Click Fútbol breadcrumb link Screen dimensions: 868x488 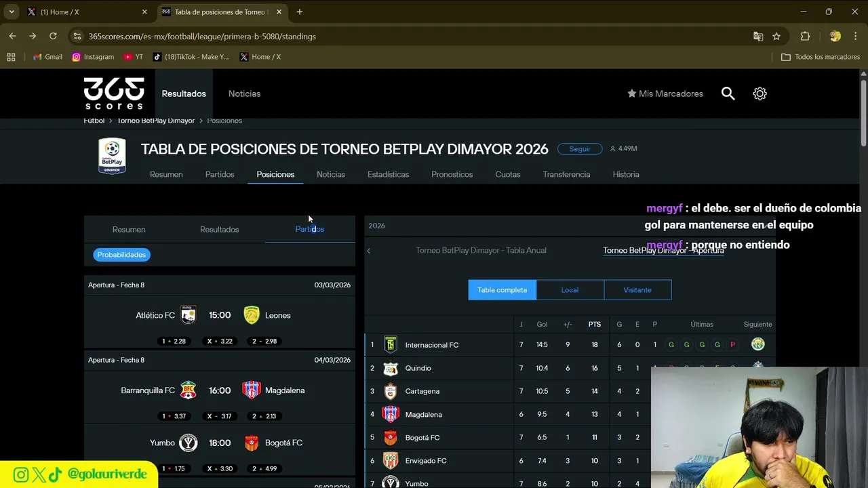click(x=94, y=121)
